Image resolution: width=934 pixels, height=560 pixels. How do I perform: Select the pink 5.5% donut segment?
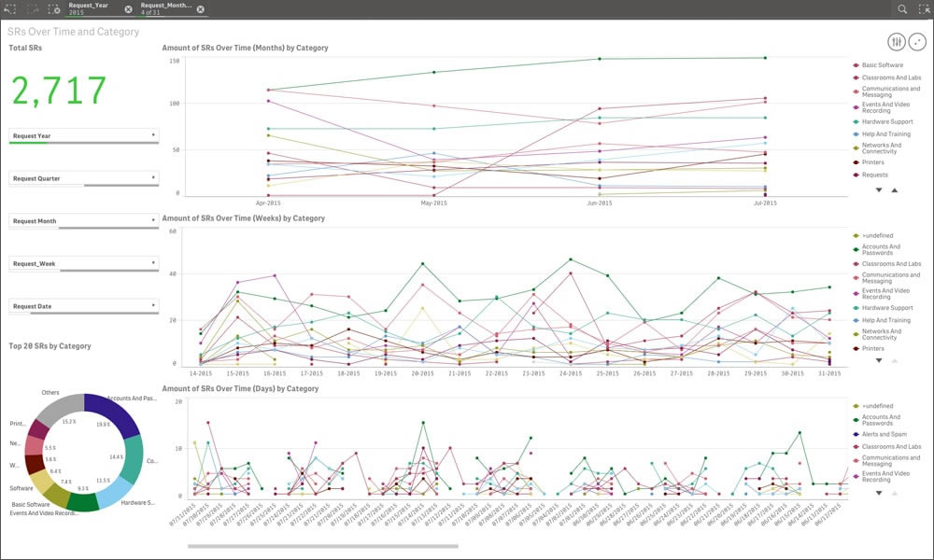point(34,446)
